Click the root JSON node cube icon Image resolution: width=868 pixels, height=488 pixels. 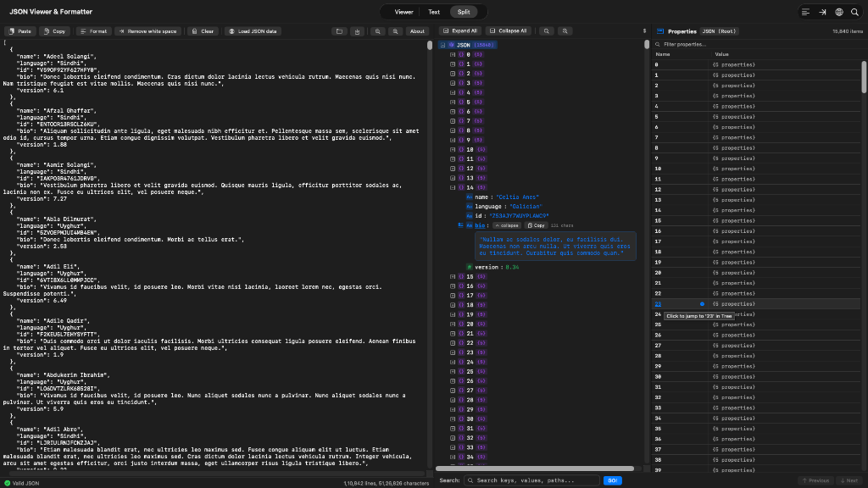tap(451, 45)
